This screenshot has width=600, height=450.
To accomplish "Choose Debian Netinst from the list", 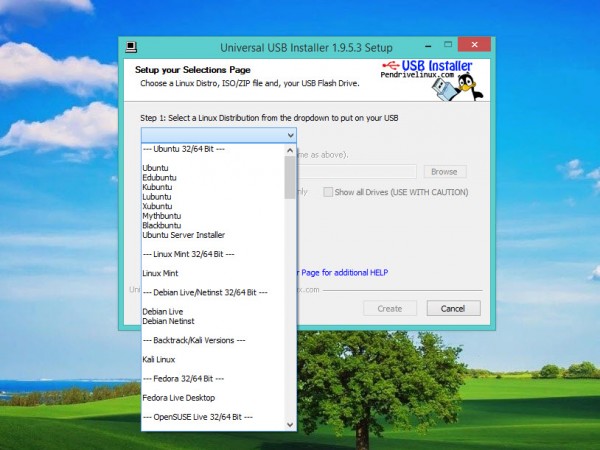I will pos(168,321).
